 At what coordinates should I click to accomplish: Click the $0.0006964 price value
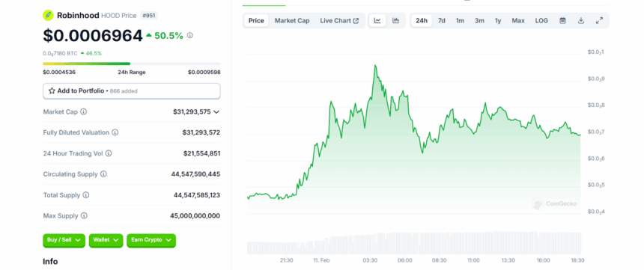coord(93,36)
